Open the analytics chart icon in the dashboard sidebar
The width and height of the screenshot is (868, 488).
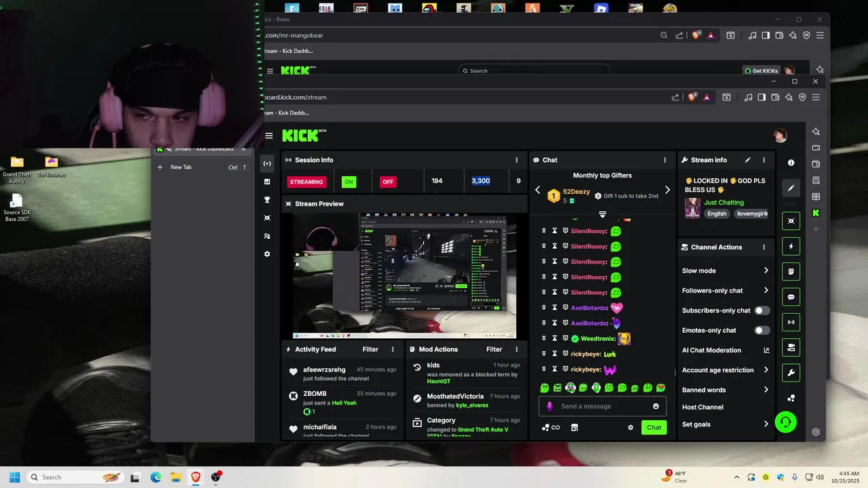(x=267, y=182)
